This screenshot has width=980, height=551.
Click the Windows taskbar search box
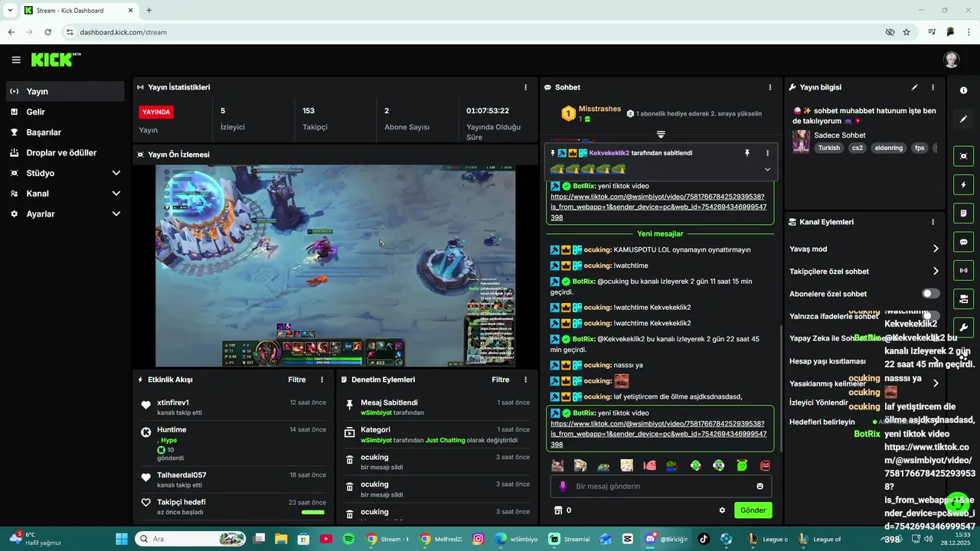pos(191,539)
